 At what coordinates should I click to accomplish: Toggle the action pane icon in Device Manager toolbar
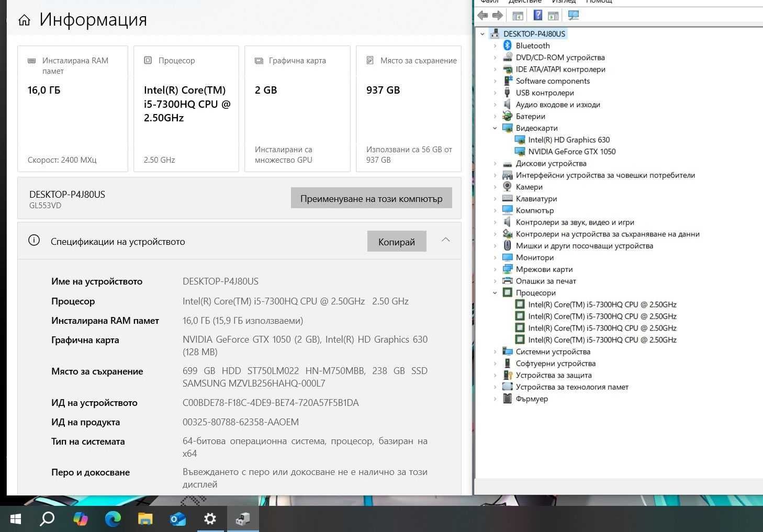[553, 16]
